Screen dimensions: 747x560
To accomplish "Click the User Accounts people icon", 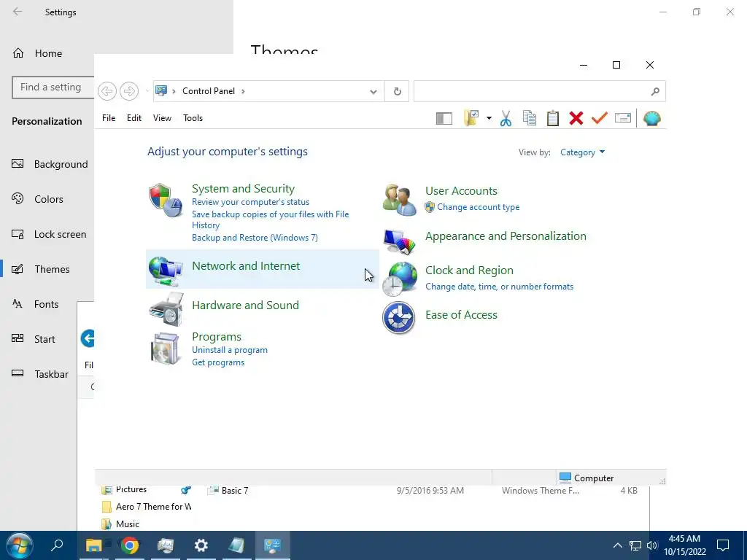I will pos(399,200).
